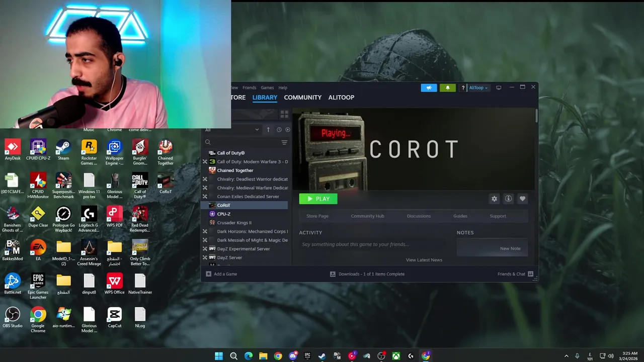Open the Games menu in Steam

click(x=267, y=87)
